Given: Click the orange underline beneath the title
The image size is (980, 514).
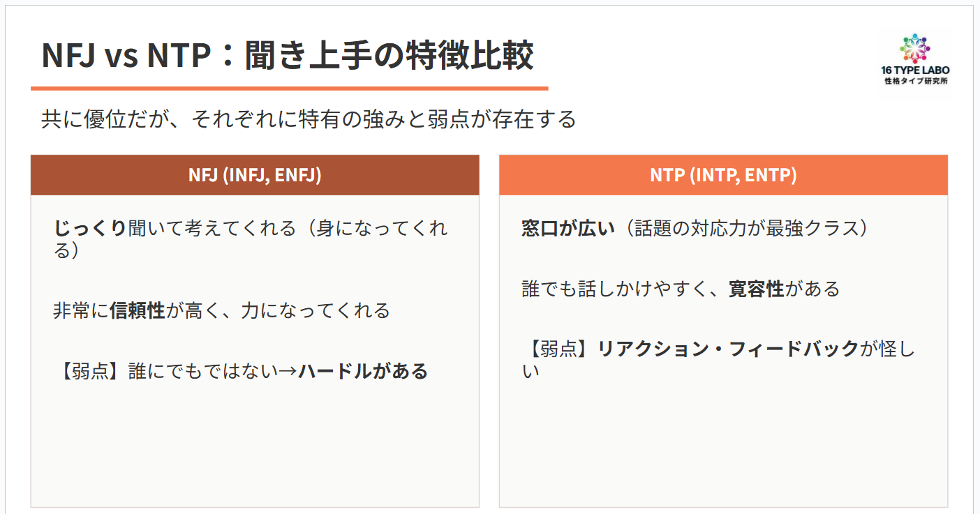Looking at the screenshot, I should pyautogui.click(x=289, y=89).
